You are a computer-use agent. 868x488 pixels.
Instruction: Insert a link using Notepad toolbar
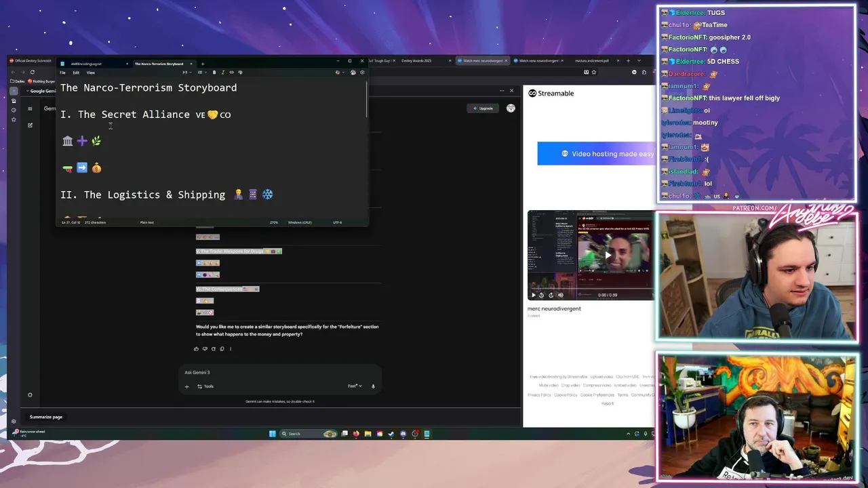[231, 73]
